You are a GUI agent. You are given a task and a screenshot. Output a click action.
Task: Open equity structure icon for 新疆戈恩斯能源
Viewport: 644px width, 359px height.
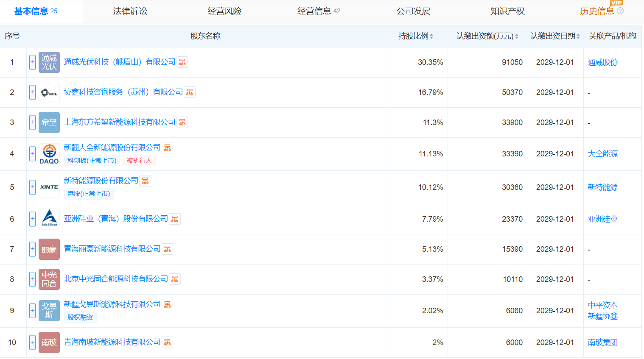pyautogui.click(x=168, y=305)
